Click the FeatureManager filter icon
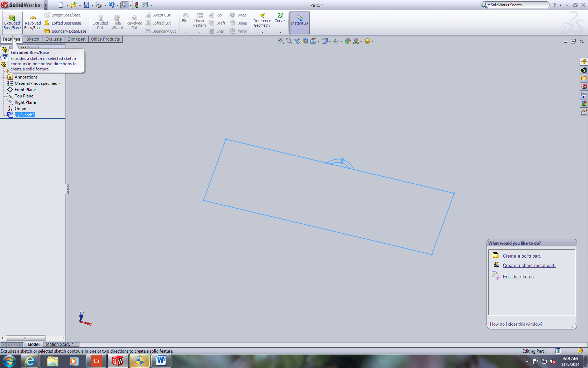Image resolution: width=588 pixels, height=368 pixels. pyautogui.click(x=5, y=57)
